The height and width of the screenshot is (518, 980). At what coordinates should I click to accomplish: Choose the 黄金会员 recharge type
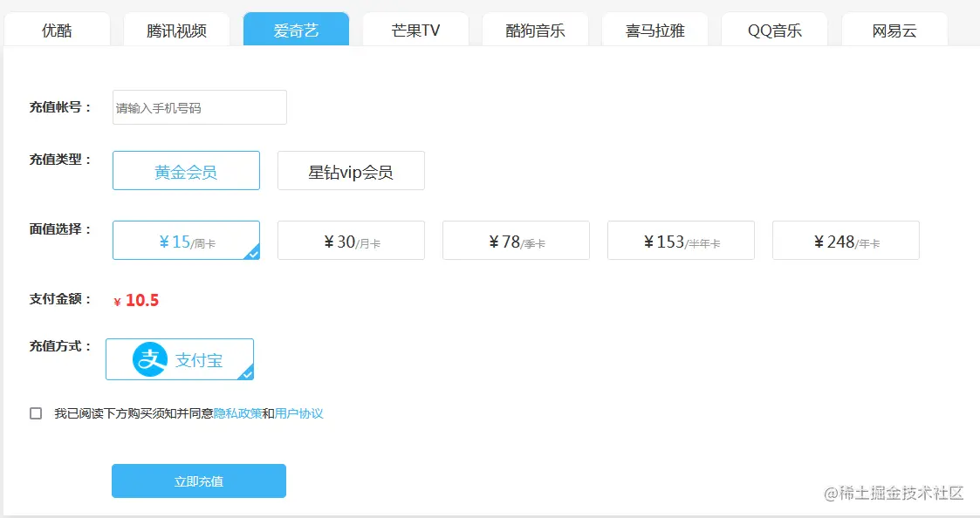[186, 171]
